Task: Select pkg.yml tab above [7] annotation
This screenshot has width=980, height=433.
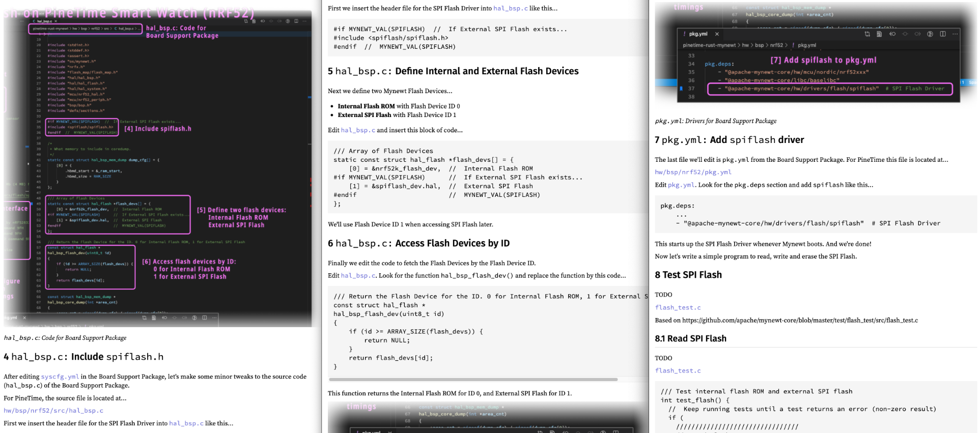Action: (x=698, y=34)
